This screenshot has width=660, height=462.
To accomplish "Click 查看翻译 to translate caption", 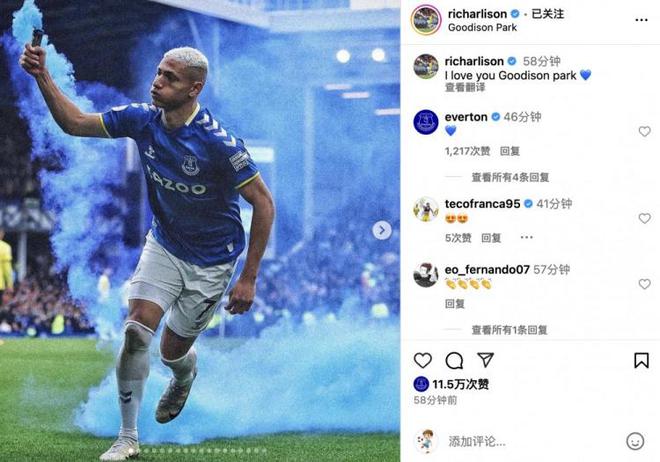I will 465,88.
